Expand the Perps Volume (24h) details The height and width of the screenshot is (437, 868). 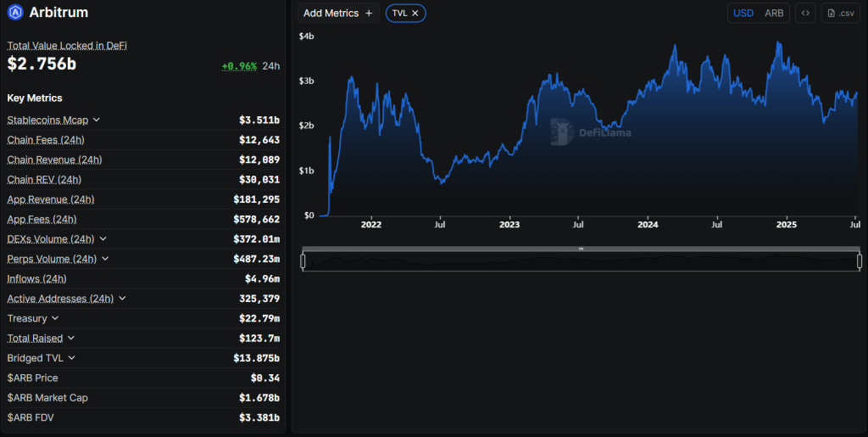pyautogui.click(x=105, y=259)
